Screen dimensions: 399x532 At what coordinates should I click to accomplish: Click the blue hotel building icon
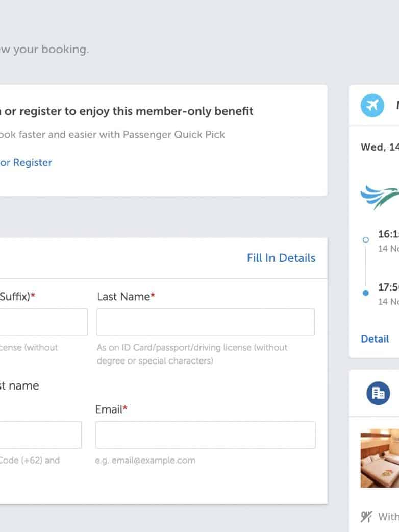point(378,393)
